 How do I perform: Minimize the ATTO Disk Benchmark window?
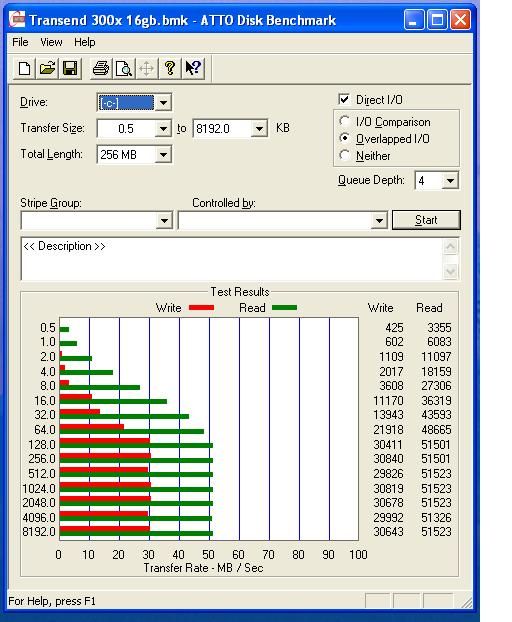(413, 19)
